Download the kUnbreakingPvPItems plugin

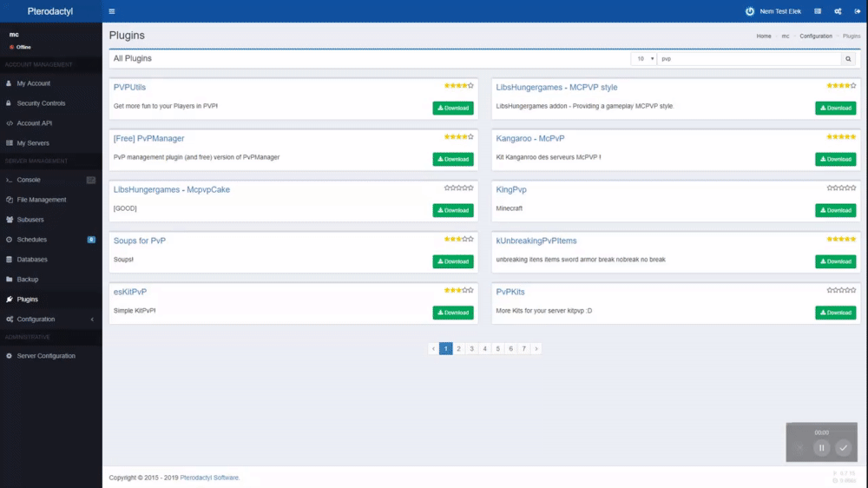tap(835, 261)
